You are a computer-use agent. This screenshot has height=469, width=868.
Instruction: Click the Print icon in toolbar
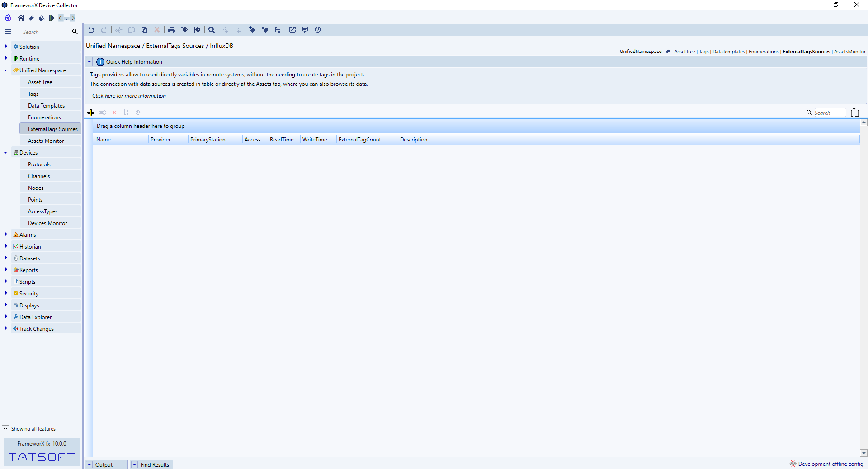coord(171,30)
